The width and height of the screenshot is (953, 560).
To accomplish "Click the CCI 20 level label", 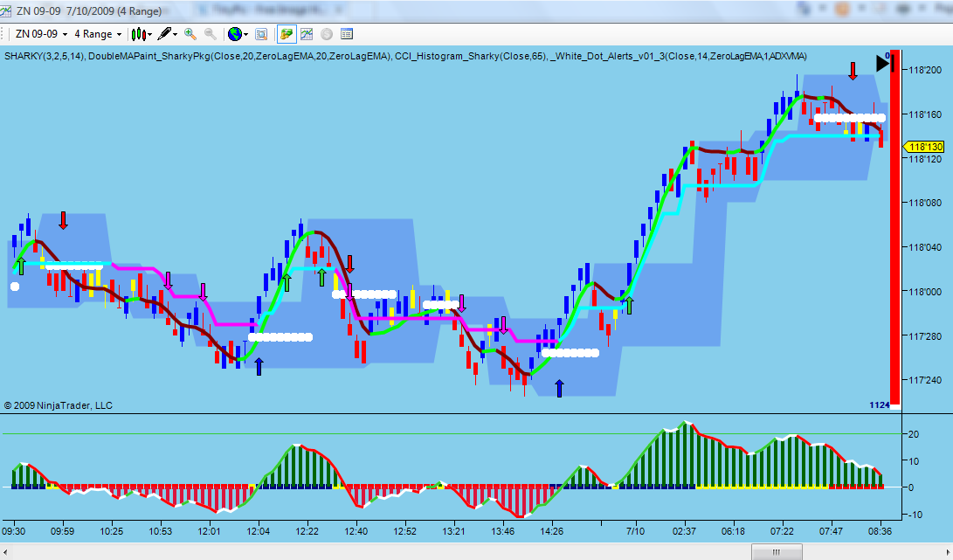I will [914, 434].
